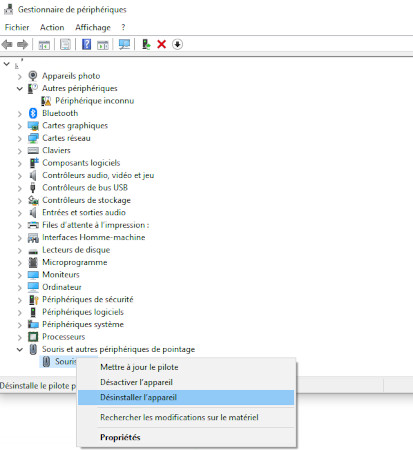This screenshot has width=413, height=450.
Task: Click the red X uninstall device icon
Action: coord(162,44)
